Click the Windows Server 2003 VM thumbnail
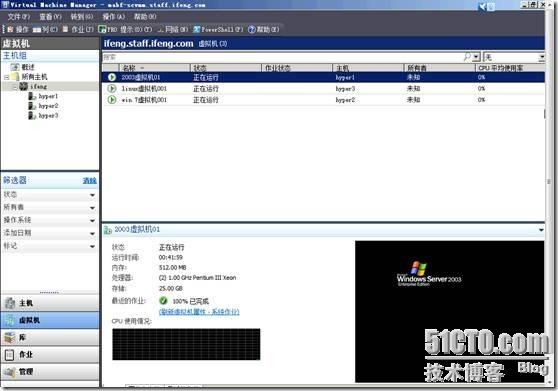The height and width of the screenshot is (391, 558). click(449, 311)
